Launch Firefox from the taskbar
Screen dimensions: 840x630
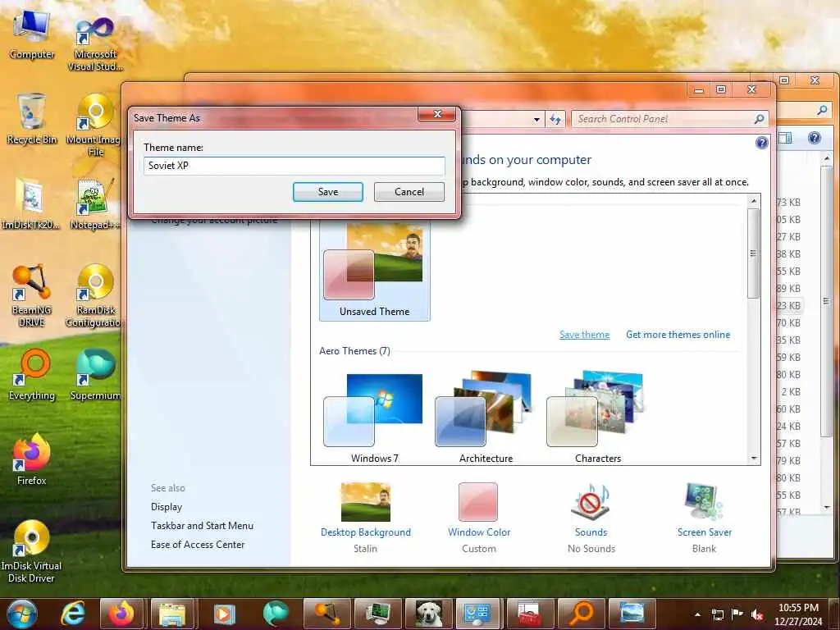(121, 614)
